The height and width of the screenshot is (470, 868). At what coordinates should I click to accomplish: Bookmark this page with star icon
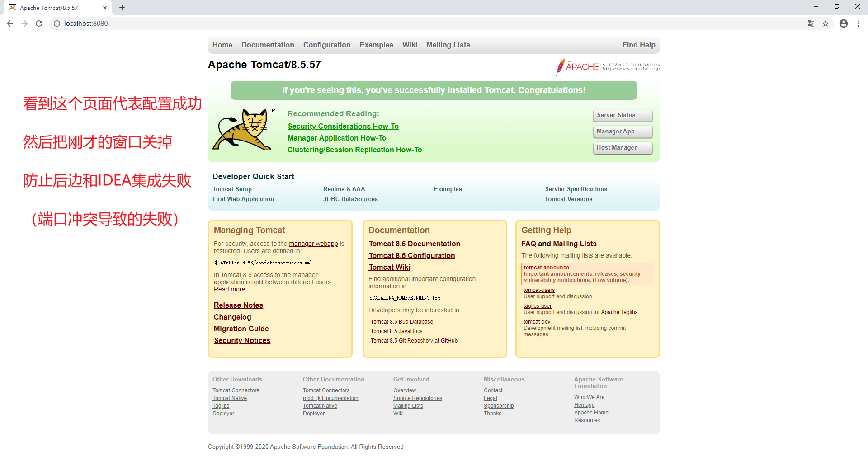(826, 23)
